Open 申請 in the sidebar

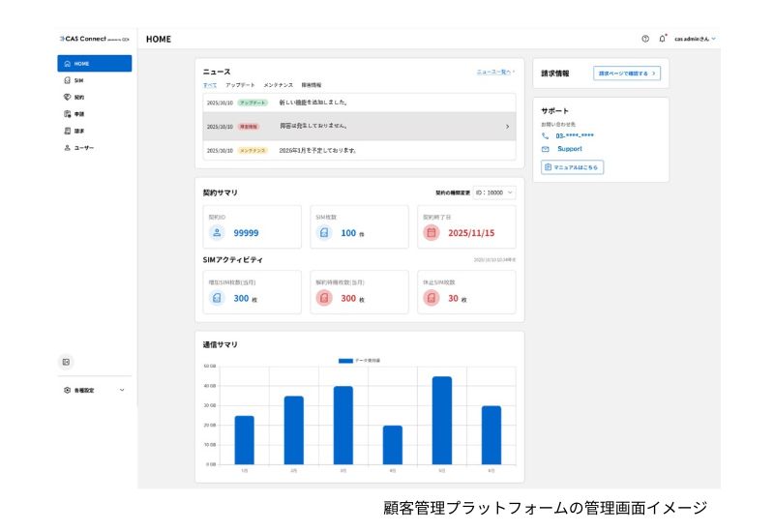click(x=78, y=114)
